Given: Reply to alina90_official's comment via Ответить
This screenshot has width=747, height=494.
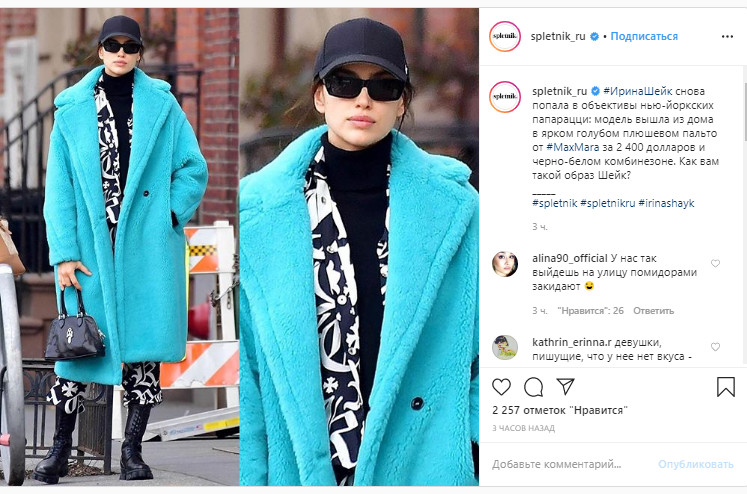Looking at the screenshot, I should [x=653, y=311].
